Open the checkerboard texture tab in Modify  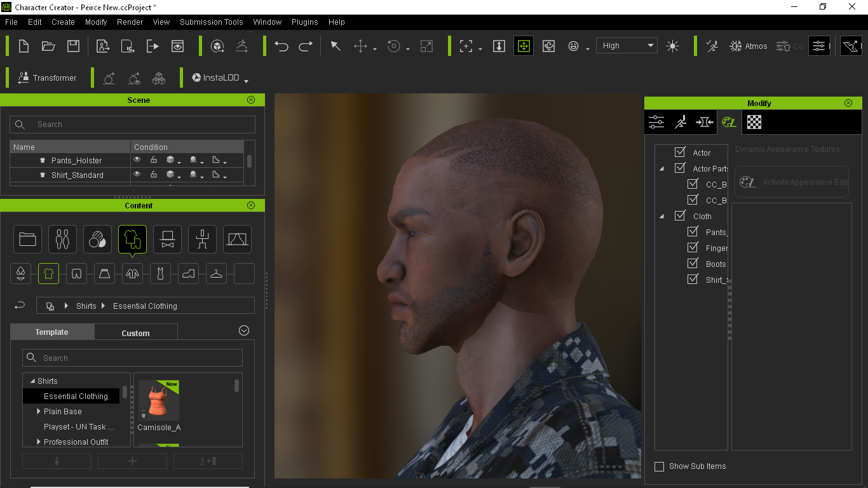pyautogui.click(x=754, y=122)
